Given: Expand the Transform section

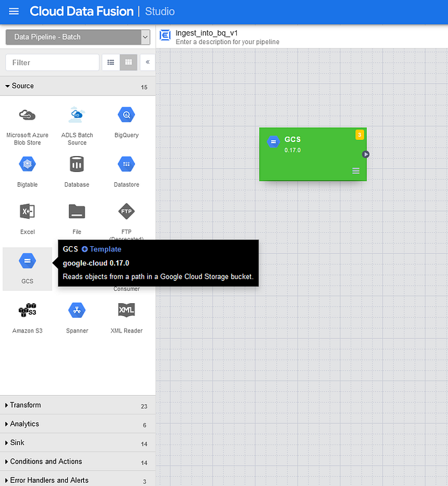Looking at the screenshot, I should click(77, 405).
